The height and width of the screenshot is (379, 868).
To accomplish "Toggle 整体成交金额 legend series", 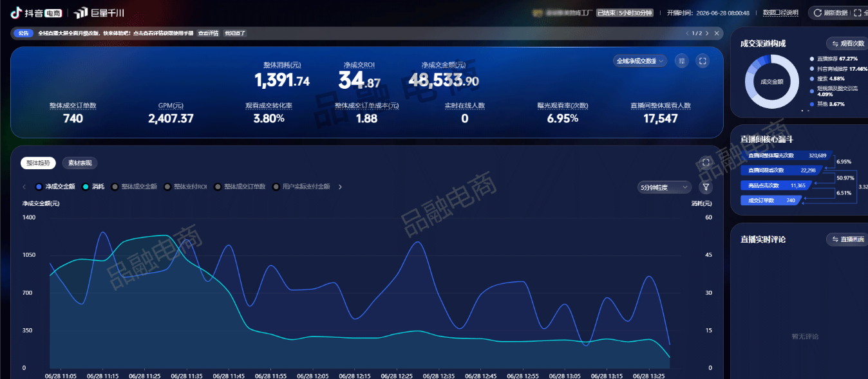I will point(134,187).
